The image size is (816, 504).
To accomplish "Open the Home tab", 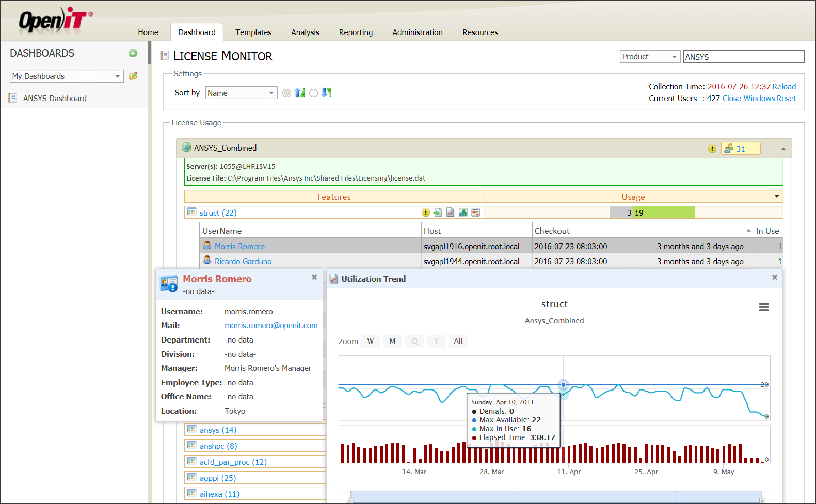I will 148,32.
